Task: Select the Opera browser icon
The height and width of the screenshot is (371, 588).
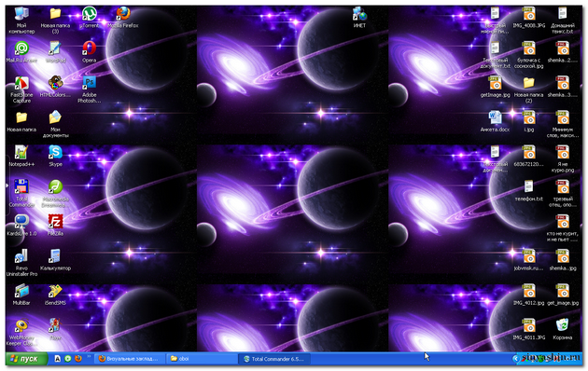Action: (90, 51)
